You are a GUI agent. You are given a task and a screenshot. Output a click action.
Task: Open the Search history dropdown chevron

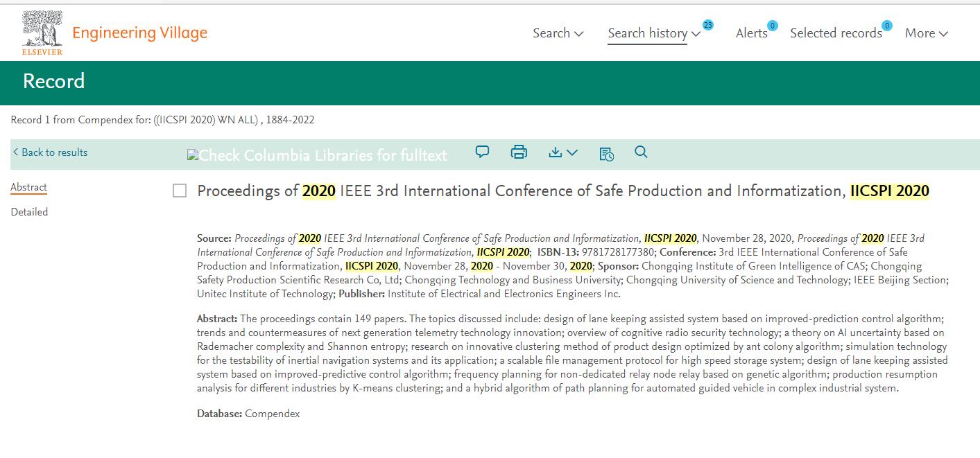coord(694,33)
